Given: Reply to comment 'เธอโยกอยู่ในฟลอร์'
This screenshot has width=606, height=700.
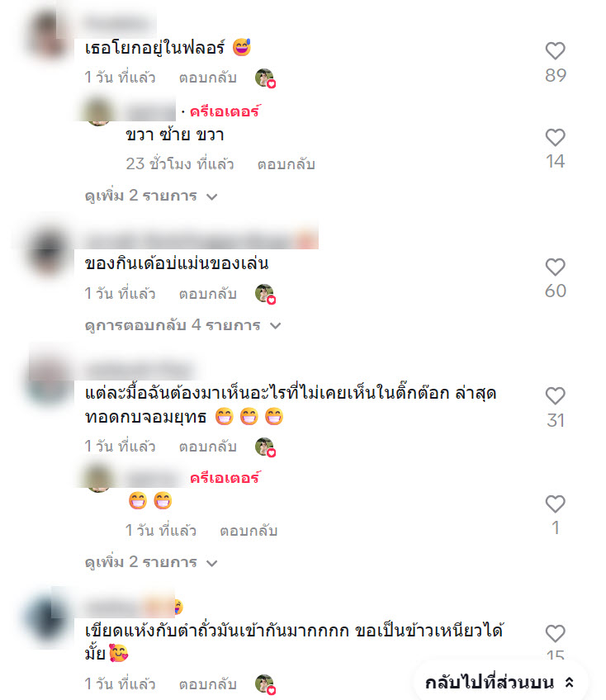Looking at the screenshot, I should [208, 78].
